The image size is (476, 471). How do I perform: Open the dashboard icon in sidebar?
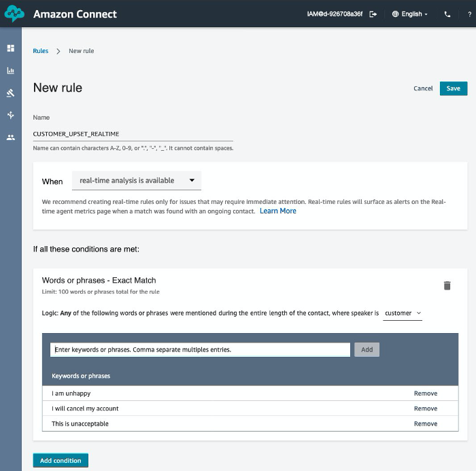pyautogui.click(x=11, y=48)
